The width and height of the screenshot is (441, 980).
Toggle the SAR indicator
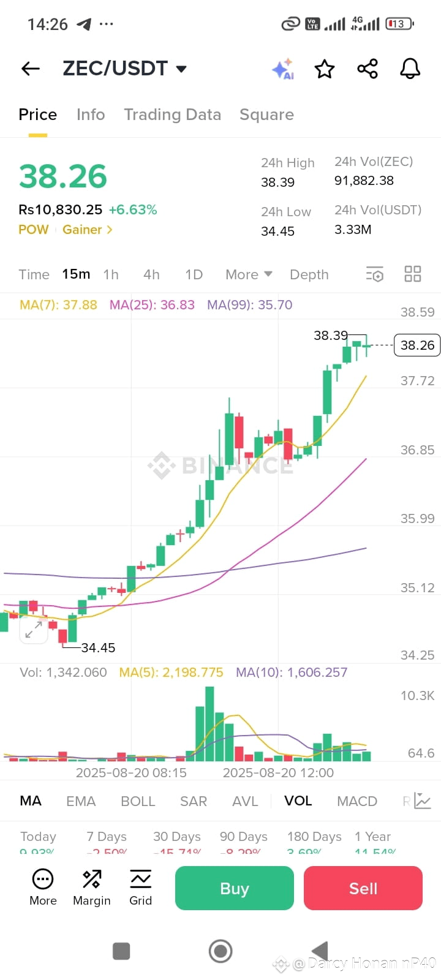pyautogui.click(x=194, y=801)
